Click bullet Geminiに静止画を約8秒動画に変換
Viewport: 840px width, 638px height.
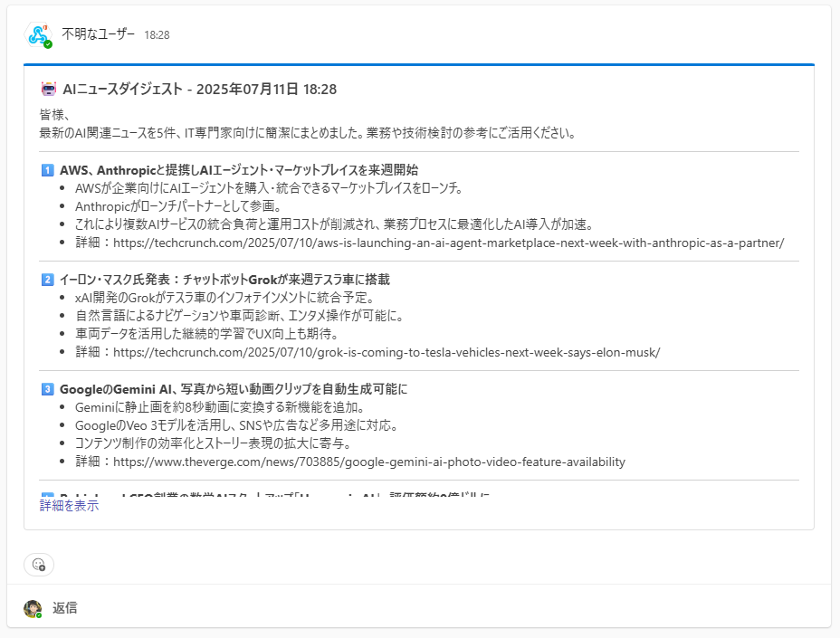[220, 407]
